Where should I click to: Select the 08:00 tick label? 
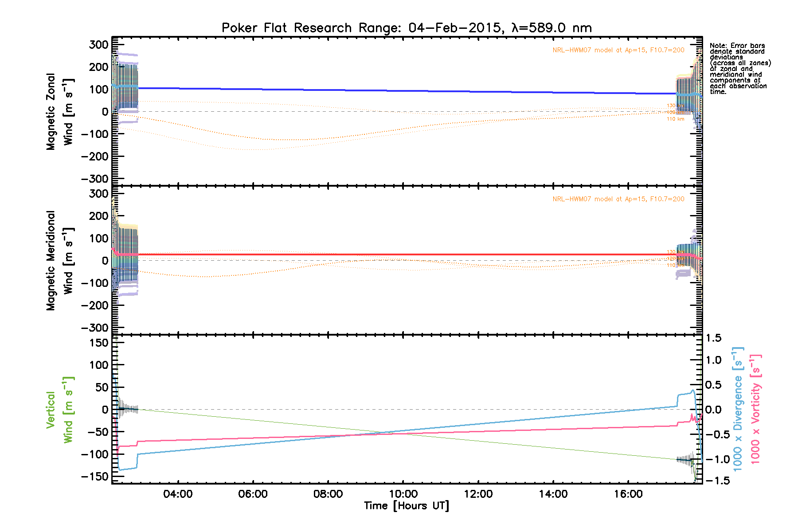(x=328, y=494)
